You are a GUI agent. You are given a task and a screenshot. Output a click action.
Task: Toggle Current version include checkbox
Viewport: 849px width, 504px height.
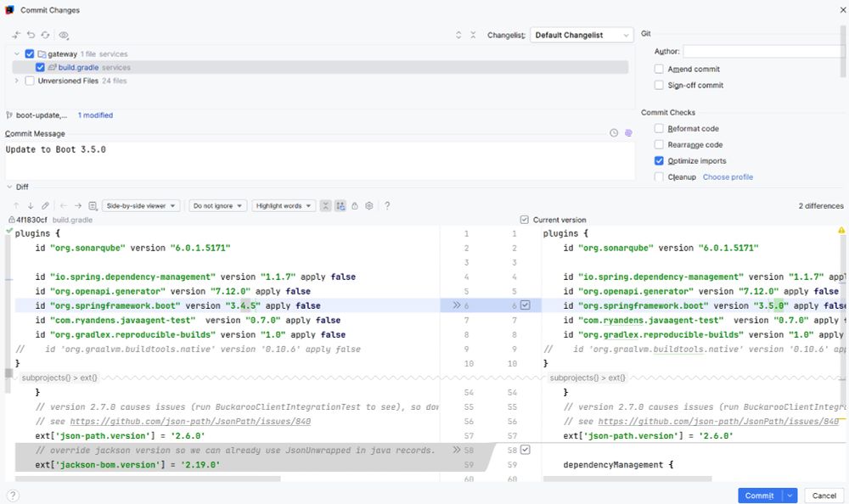524,220
